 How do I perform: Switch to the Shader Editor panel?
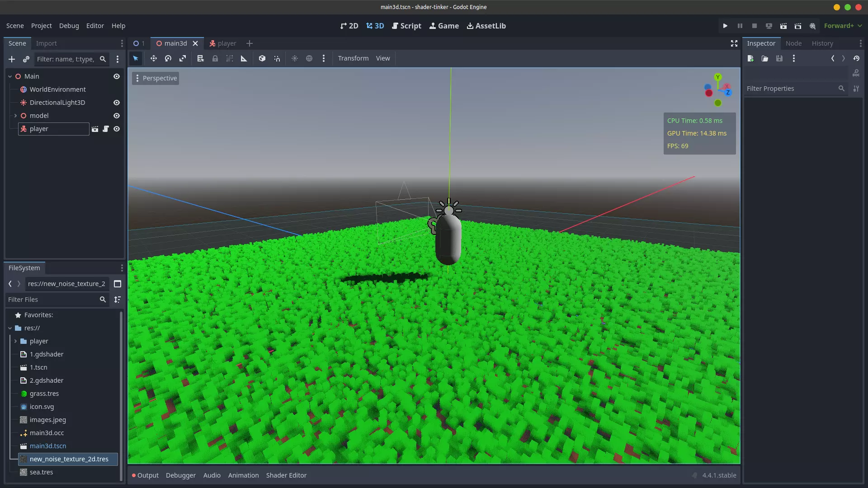pyautogui.click(x=286, y=475)
